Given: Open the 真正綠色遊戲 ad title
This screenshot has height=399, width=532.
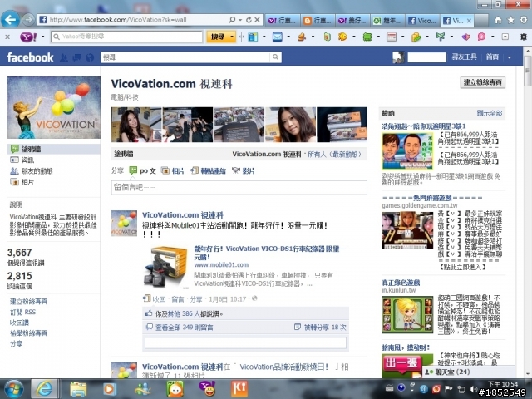Looking at the screenshot, I should [401, 283].
